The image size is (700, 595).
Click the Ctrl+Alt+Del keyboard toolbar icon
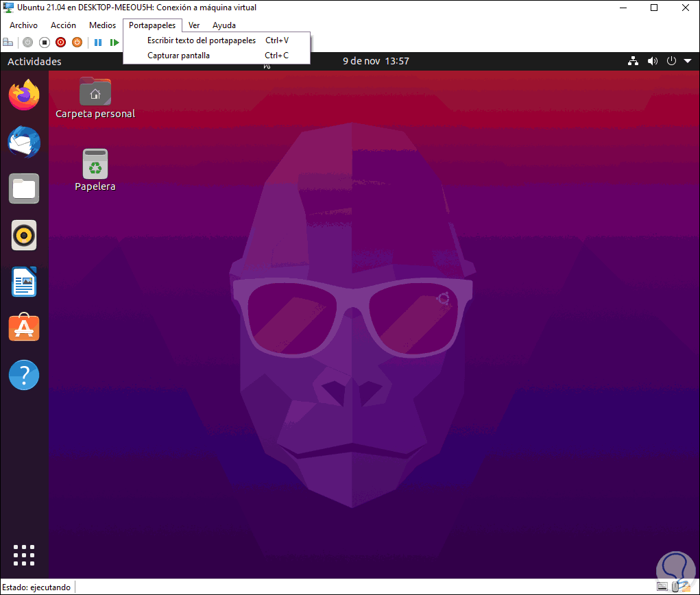coord(8,42)
